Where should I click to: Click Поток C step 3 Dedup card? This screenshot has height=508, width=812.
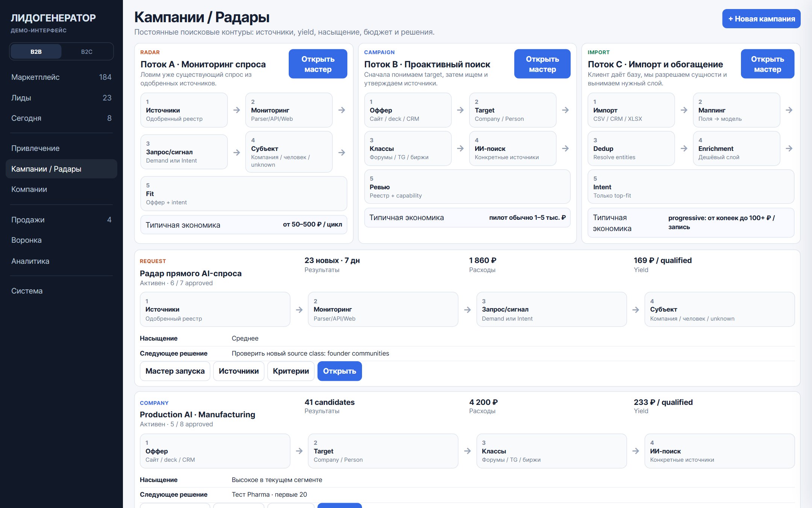[631, 149]
